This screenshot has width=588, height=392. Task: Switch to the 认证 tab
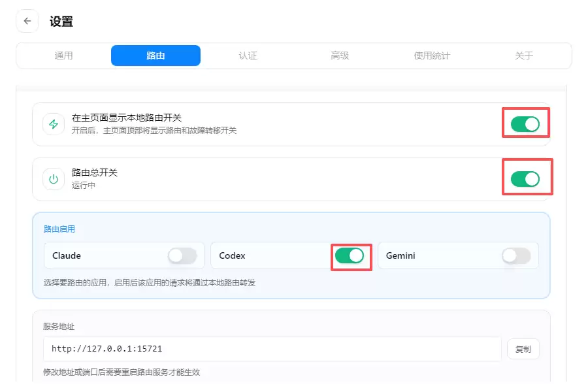(248, 56)
